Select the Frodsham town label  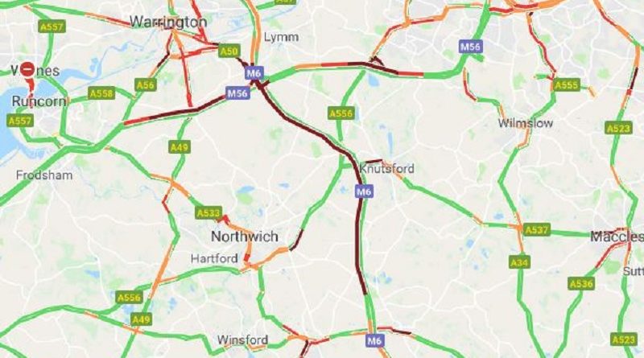[44, 175]
